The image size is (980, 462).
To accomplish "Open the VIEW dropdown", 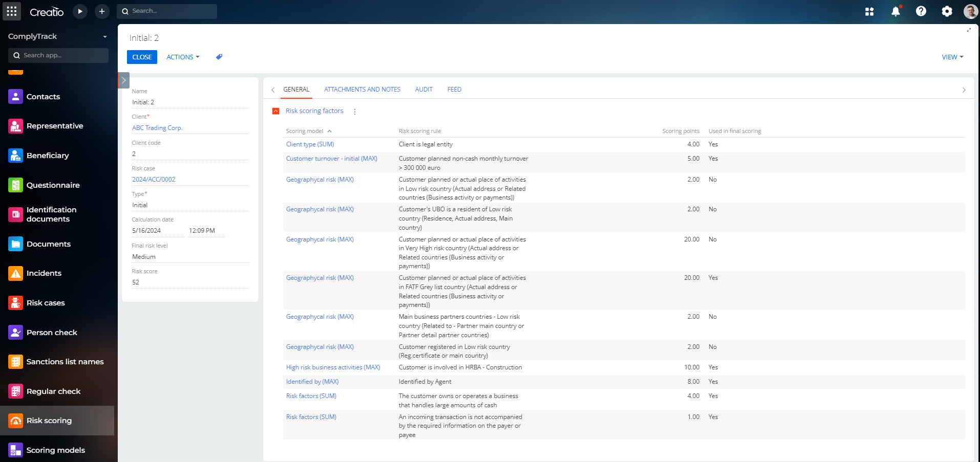I will (951, 57).
